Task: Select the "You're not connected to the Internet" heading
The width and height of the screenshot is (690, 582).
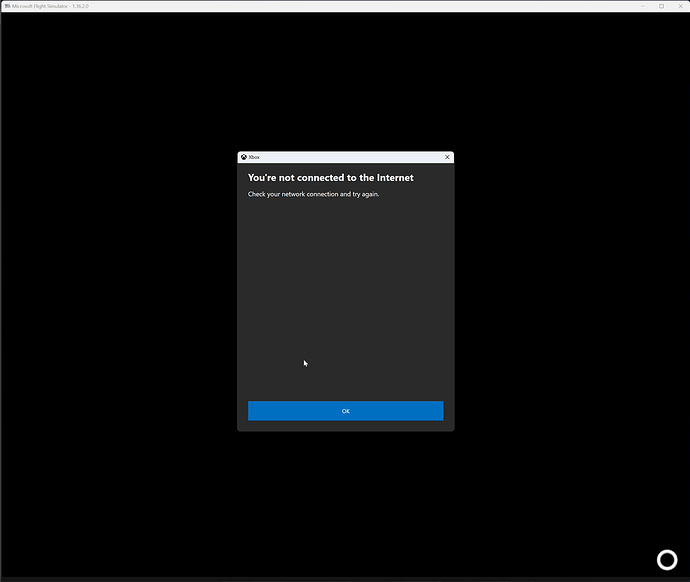Action: pos(330,178)
